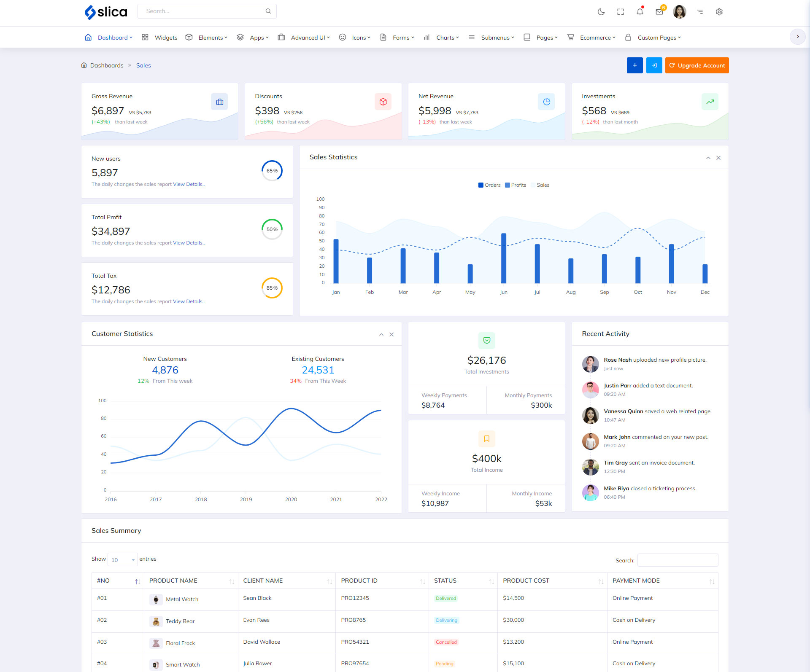This screenshot has height=672, width=810.
Task: Open View Details under Total Profit
Action: pyautogui.click(x=189, y=243)
